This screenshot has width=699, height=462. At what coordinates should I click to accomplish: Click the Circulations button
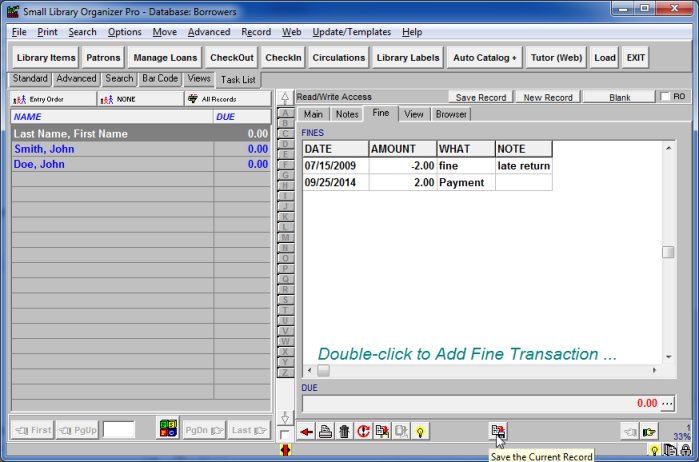tap(338, 58)
